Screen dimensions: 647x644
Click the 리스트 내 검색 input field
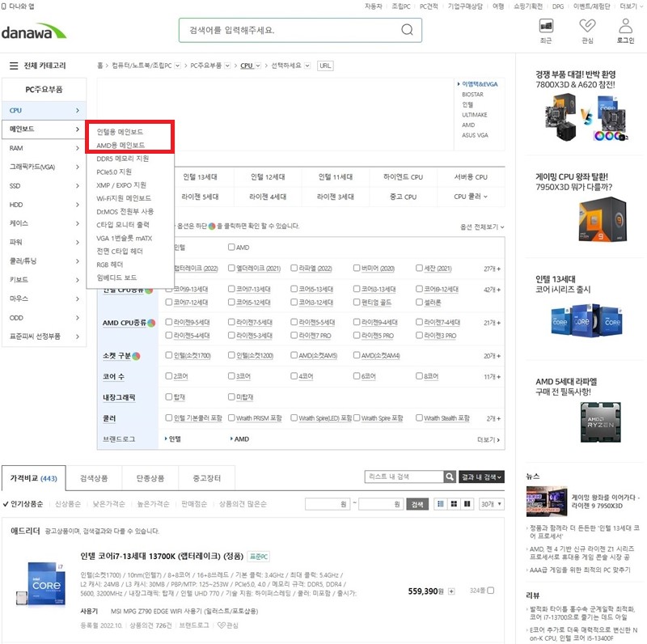[404, 477]
